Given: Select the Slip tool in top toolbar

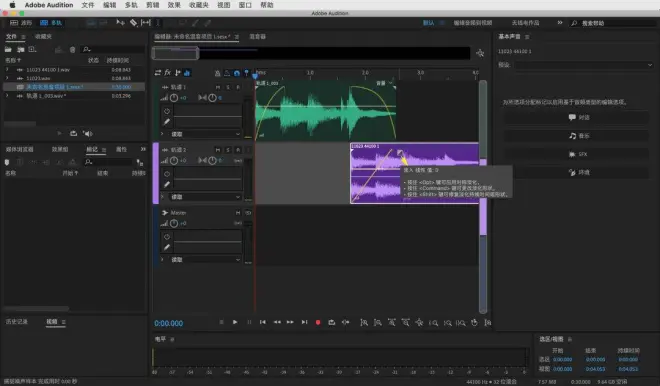Looking at the screenshot, I should 146,23.
